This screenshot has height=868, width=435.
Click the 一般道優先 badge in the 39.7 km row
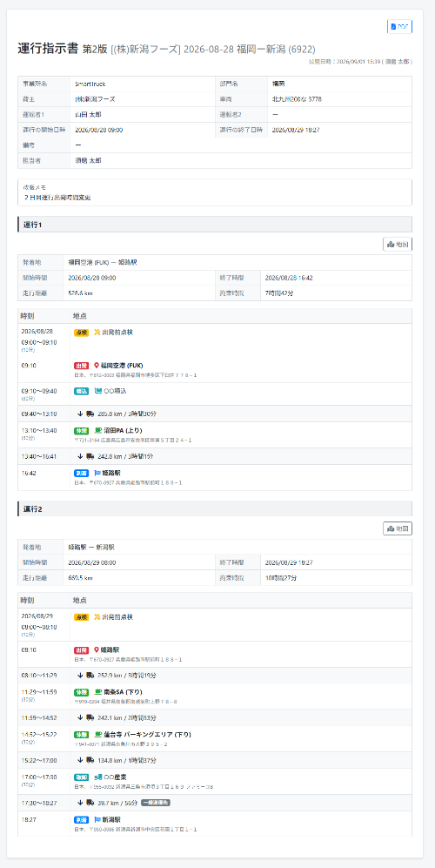point(156,803)
